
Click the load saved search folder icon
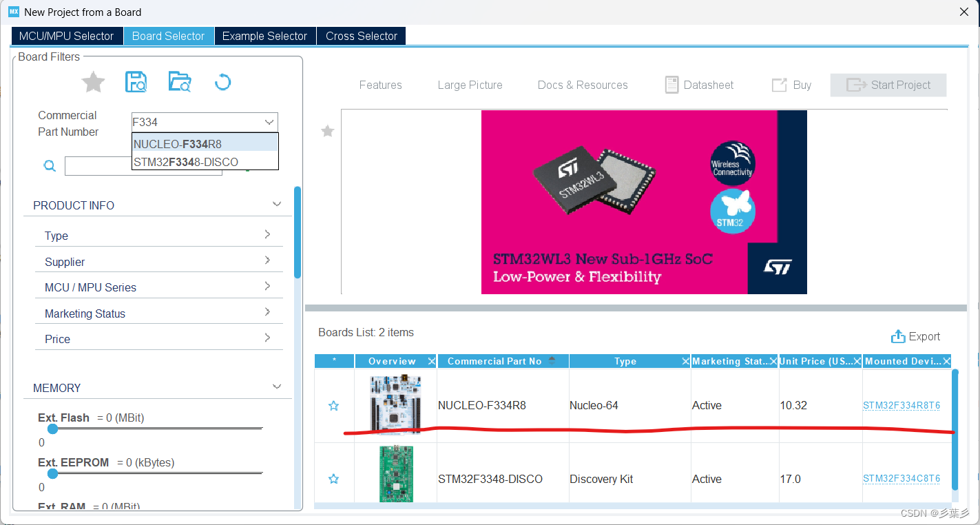[180, 82]
